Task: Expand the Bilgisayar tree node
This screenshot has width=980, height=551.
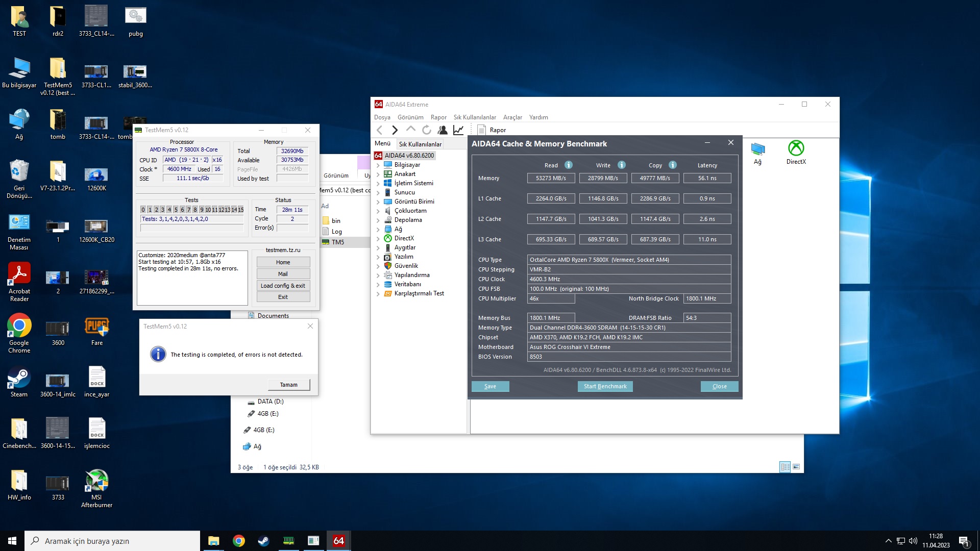Action: tap(378, 165)
